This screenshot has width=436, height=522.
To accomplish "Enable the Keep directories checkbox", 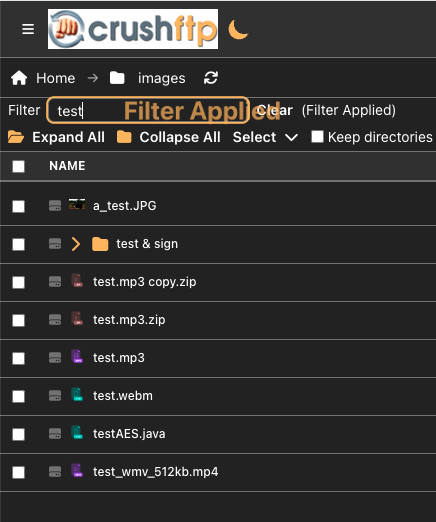I will click(x=317, y=137).
